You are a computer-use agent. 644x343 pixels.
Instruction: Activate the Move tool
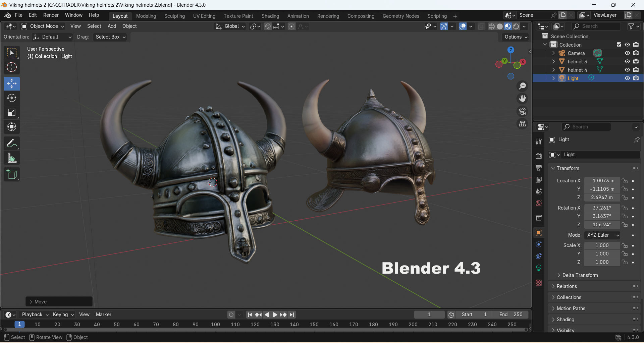tap(12, 83)
